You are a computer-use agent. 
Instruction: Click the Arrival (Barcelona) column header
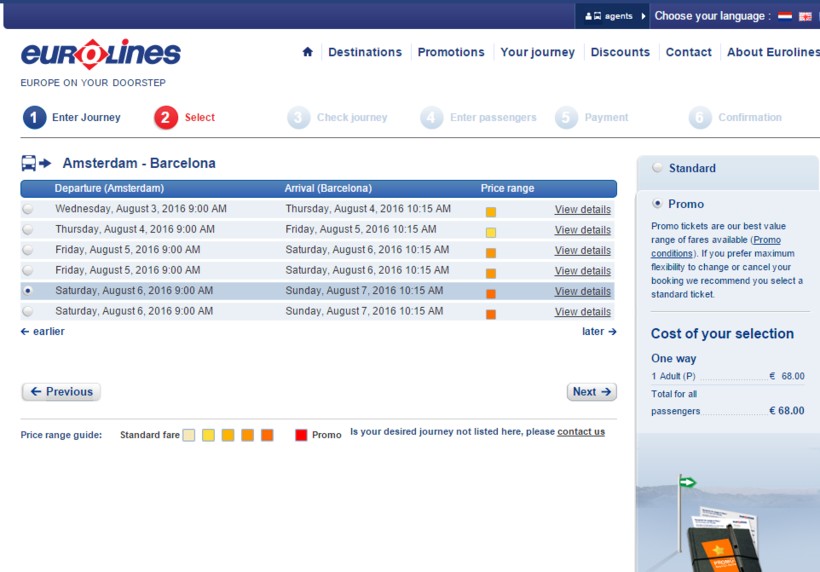328,188
